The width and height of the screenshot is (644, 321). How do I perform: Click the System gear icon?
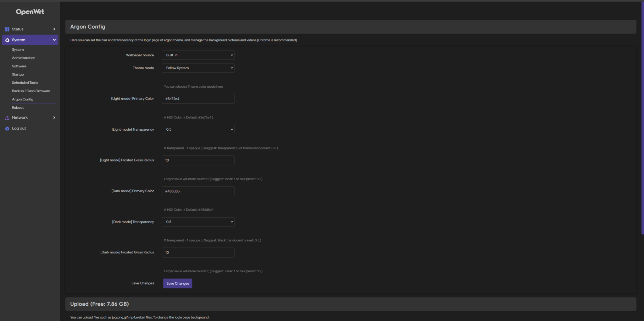click(x=7, y=40)
